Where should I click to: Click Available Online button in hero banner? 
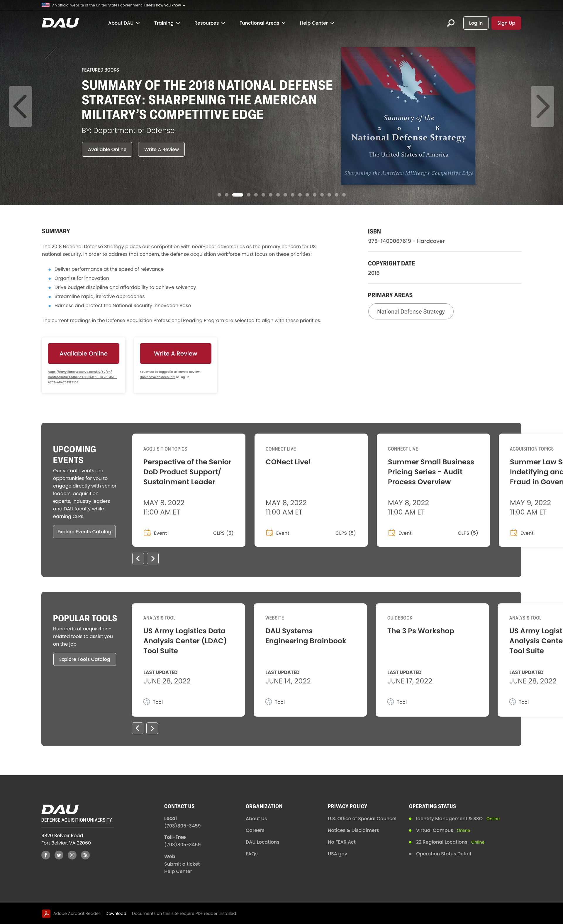(107, 149)
